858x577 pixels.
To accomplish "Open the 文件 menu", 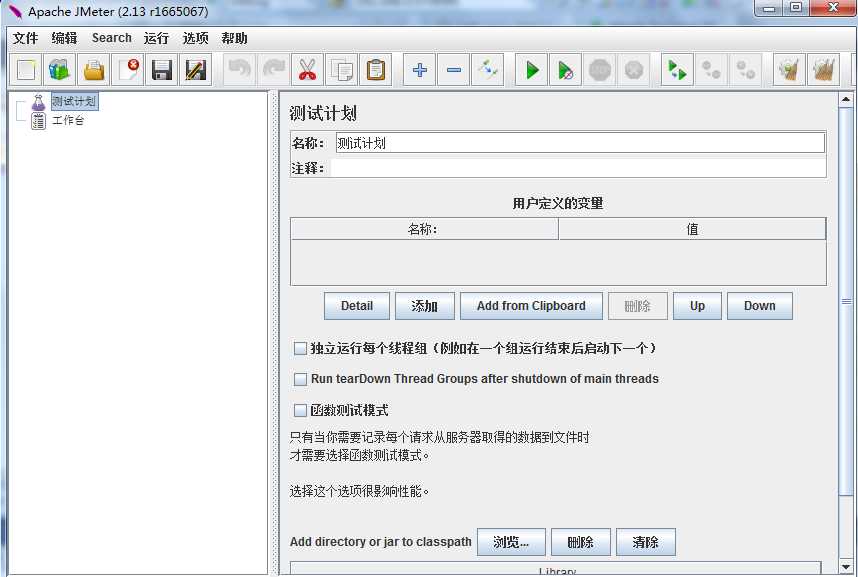I will coord(26,38).
